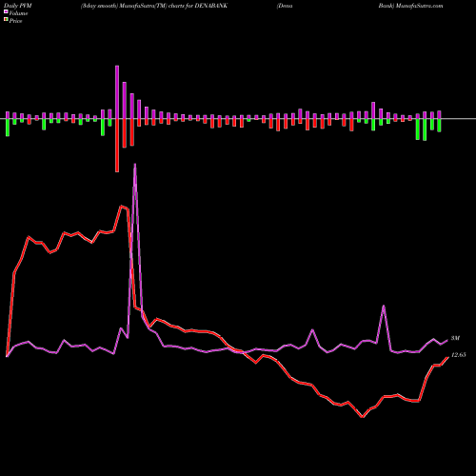Image resolution: width=476 pixels, height=476 pixels.
Task: Select the Price legend label
Action: [15, 21]
